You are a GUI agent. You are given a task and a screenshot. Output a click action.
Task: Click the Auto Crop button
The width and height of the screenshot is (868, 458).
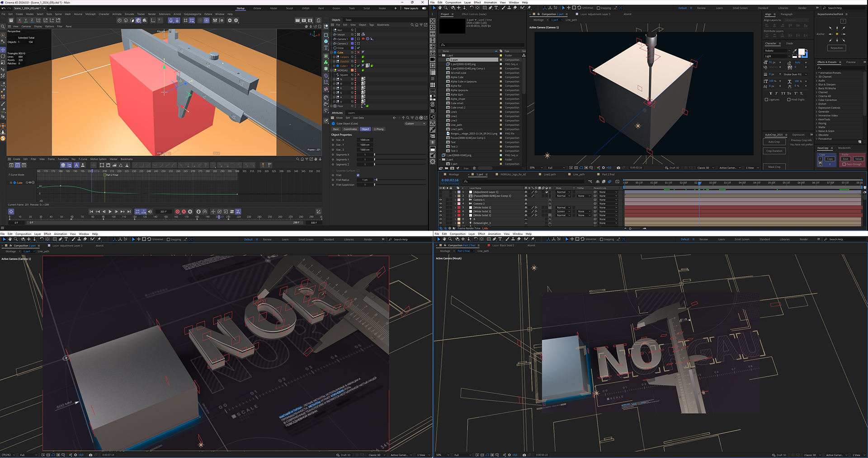coord(774,142)
